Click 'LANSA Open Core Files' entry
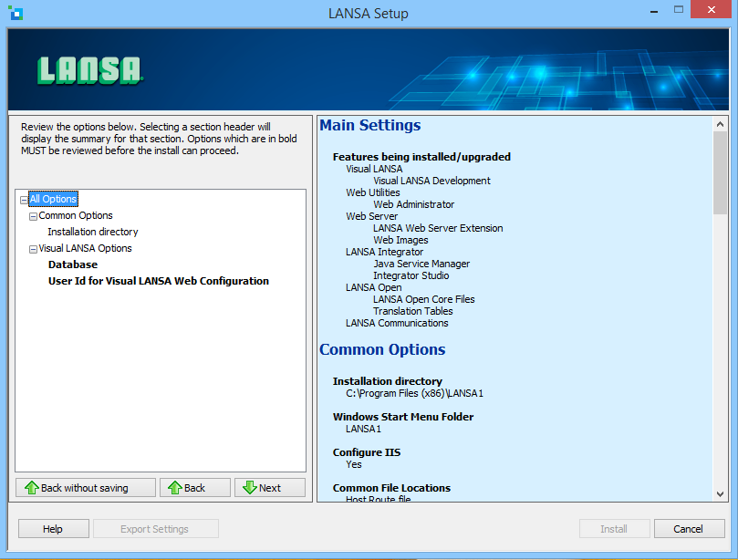Screen dimensions: 738x560 pyautogui.click(x=423, y=299)
